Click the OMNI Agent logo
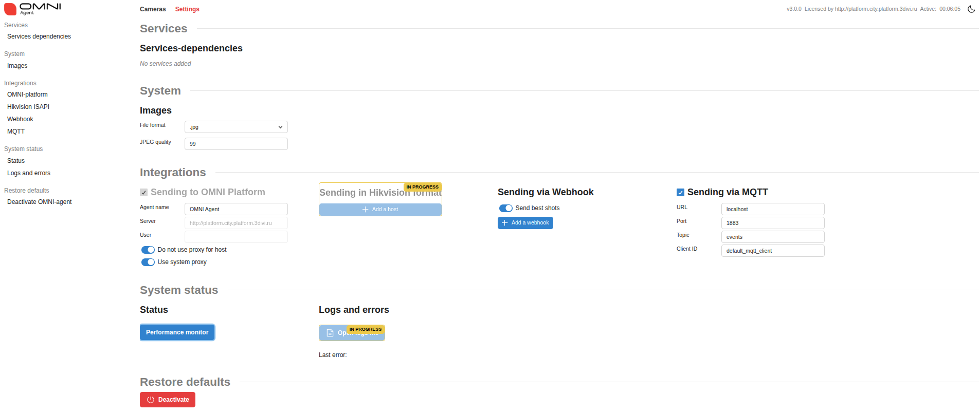The width and height of the screenshot is (980, 413). [x=32, y=9]
